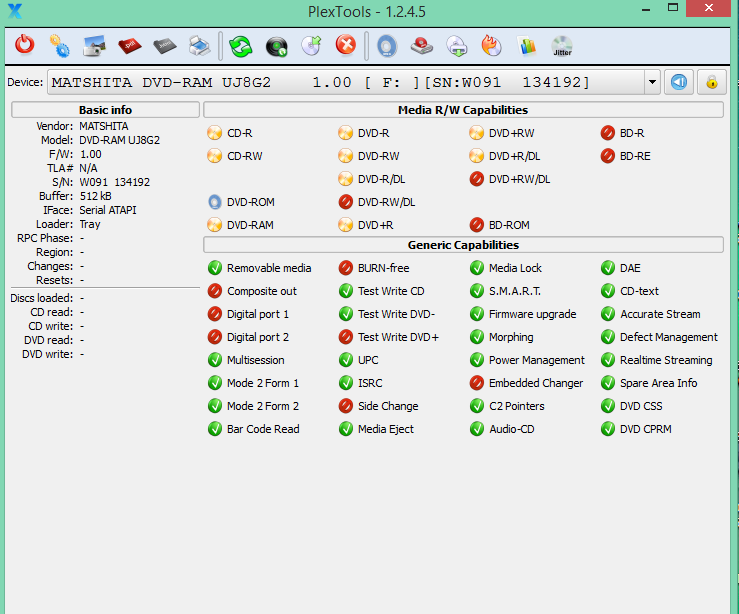Click the Generic Capabilities header
Viewport: 739px width, 614px height.
pyautogui.click(x=463, y=245)
